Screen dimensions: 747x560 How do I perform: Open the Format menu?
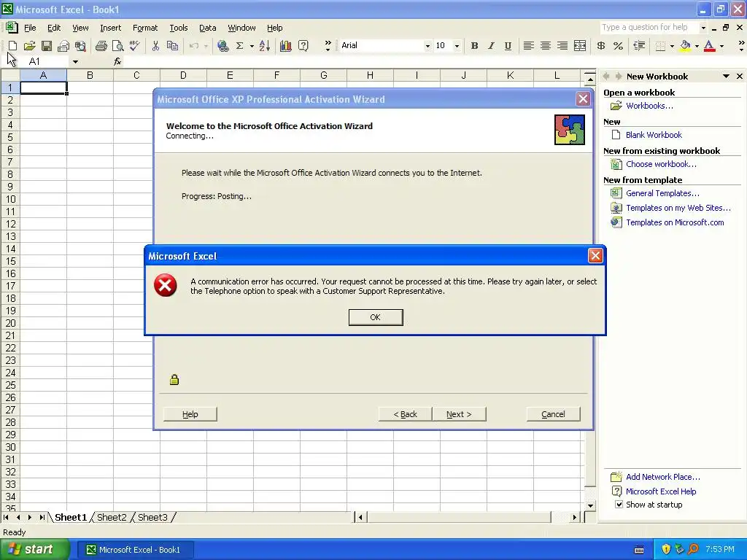coord(145,28)
